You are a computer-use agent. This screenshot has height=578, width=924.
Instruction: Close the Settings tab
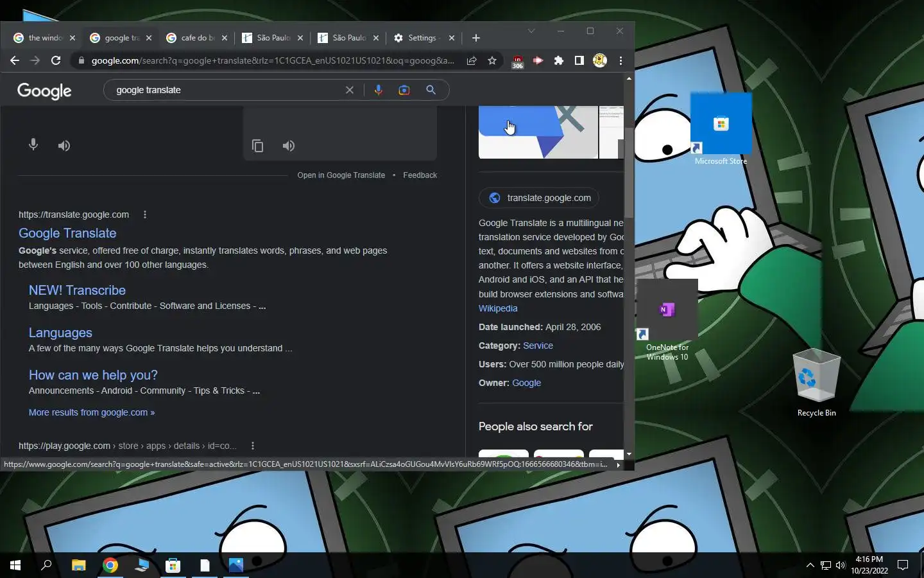pos(452,38)
